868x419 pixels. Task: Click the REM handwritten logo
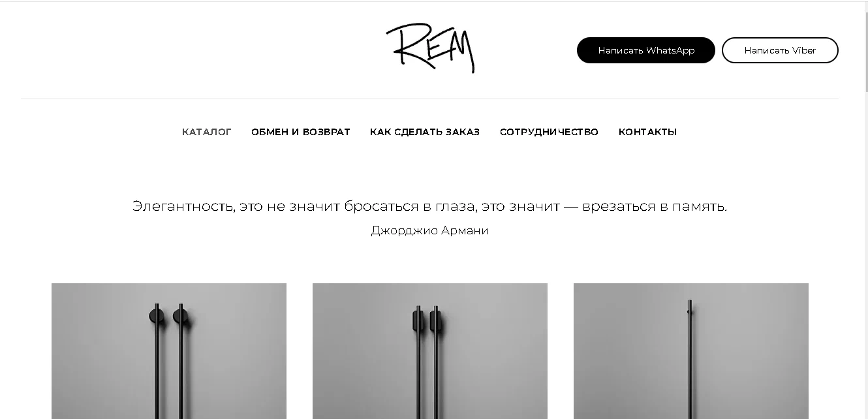click(x=430, y=48)
